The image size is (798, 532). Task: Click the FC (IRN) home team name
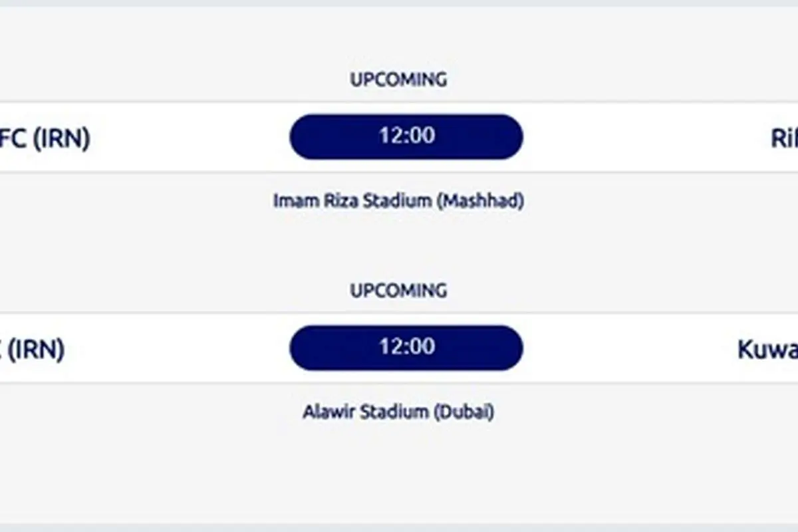pyautogui.click(x=45, y=138)
